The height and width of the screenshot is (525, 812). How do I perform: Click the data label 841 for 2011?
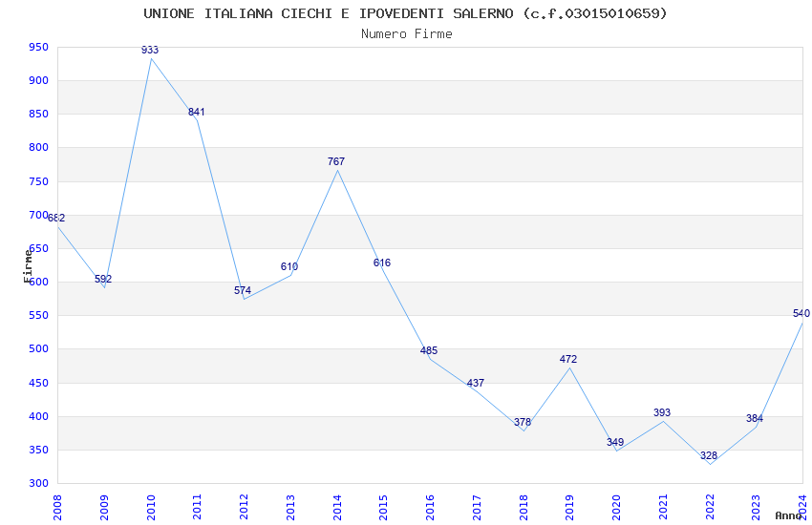point(196,112)
